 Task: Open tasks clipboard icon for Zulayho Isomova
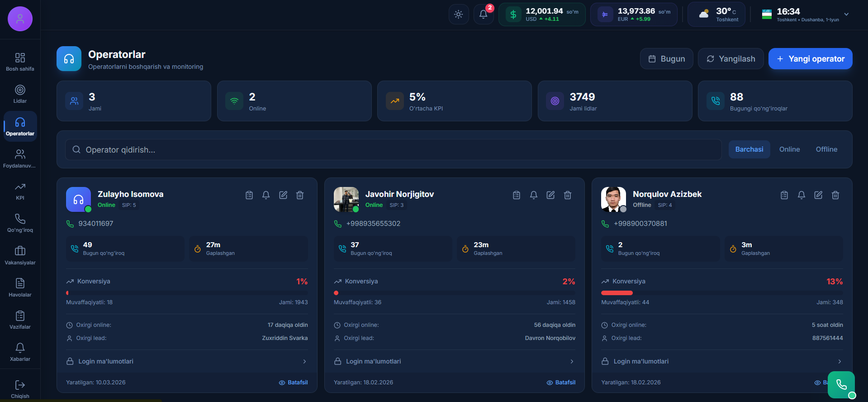[x=249, y=195]
